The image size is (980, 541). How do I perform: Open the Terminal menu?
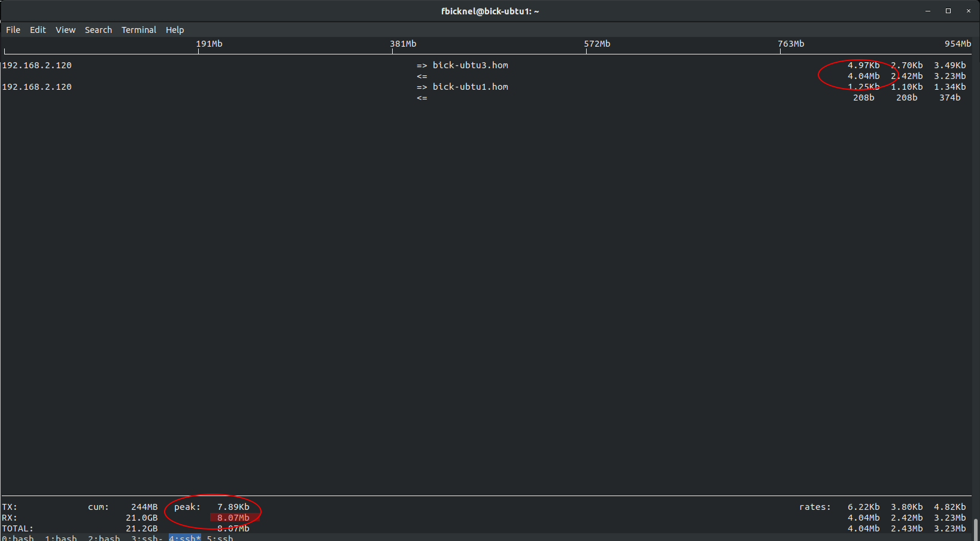pos(138,30)
